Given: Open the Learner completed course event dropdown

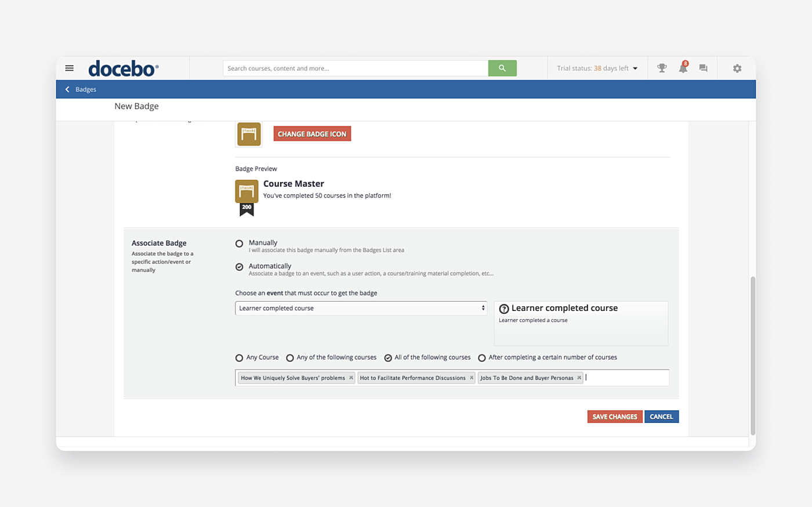Looking at the screenshot, I should pyautogui.click(x=361, y=308).
